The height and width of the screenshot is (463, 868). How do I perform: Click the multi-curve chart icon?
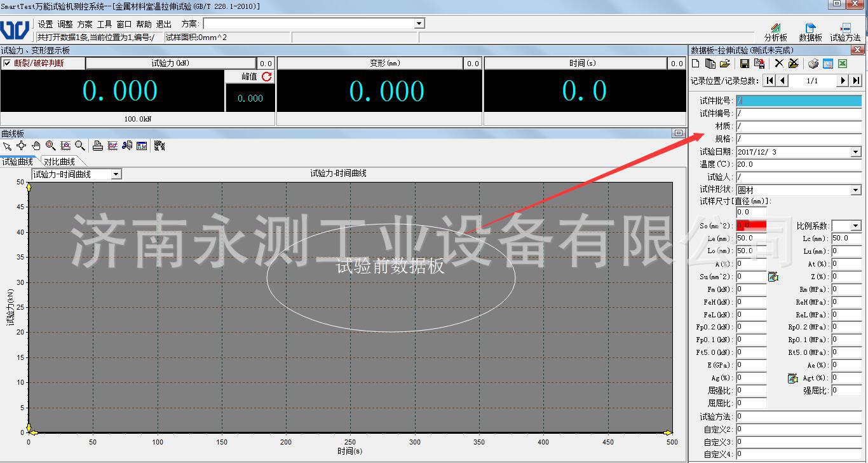point(112,146)
